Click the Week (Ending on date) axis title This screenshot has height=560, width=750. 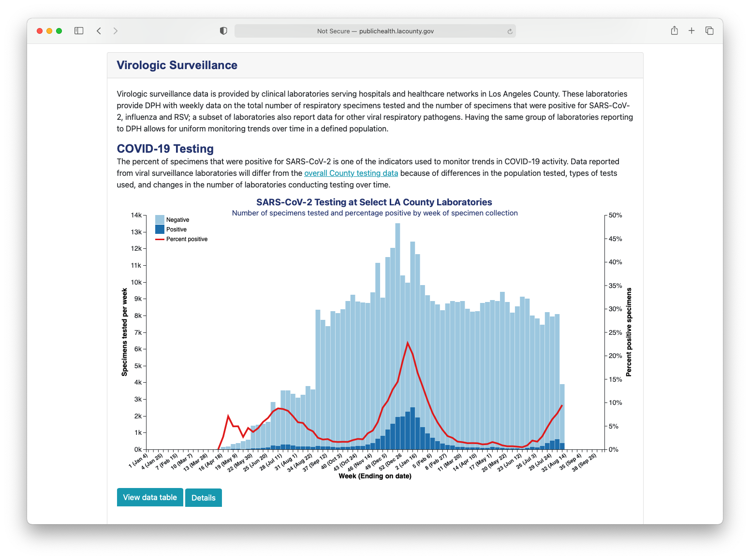tap(375, 476)
